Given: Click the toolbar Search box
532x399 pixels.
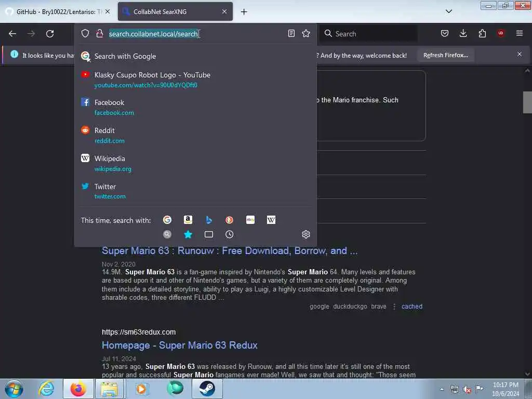Looking at the screenshot, I should click(x=369, y=34).
